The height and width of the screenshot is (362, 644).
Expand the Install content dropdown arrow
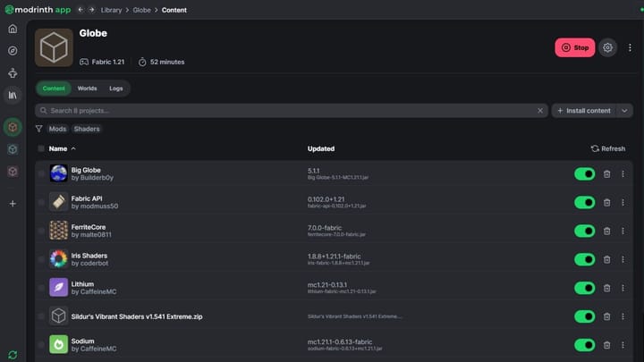point(624,111)
